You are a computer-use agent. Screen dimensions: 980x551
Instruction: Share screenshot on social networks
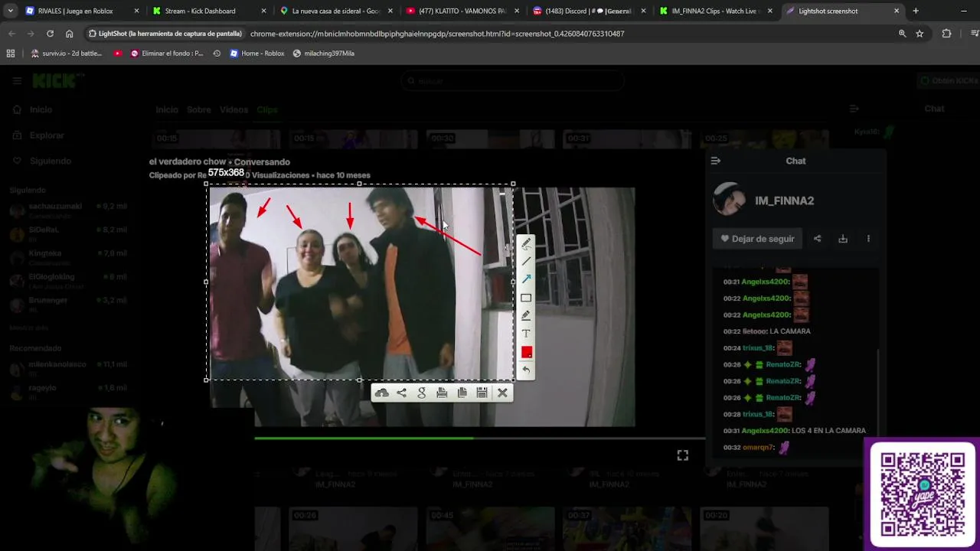pyautogui.click(x=401, y=393)
